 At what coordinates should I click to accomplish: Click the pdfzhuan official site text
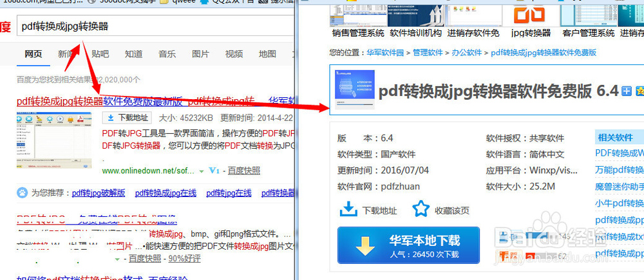coord(401,187)
